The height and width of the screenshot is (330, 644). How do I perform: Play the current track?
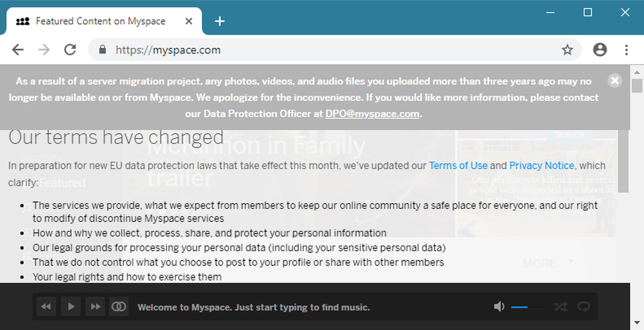(x=70, y=306)
